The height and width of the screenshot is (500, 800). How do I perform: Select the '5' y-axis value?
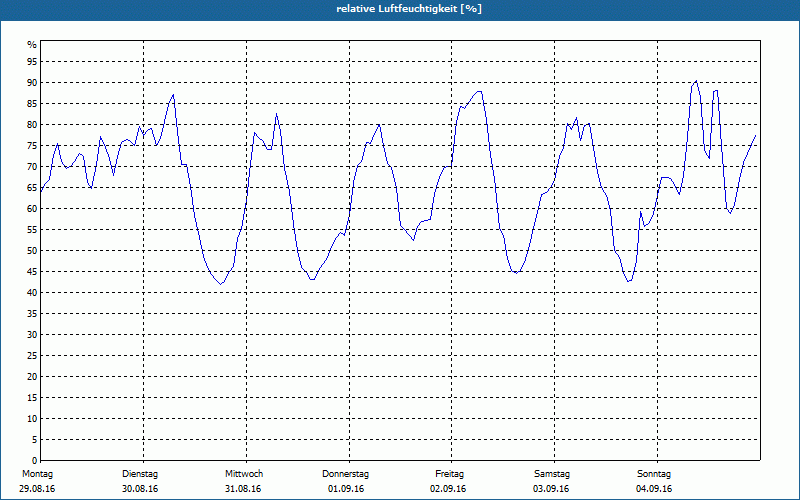pos(35,440)
